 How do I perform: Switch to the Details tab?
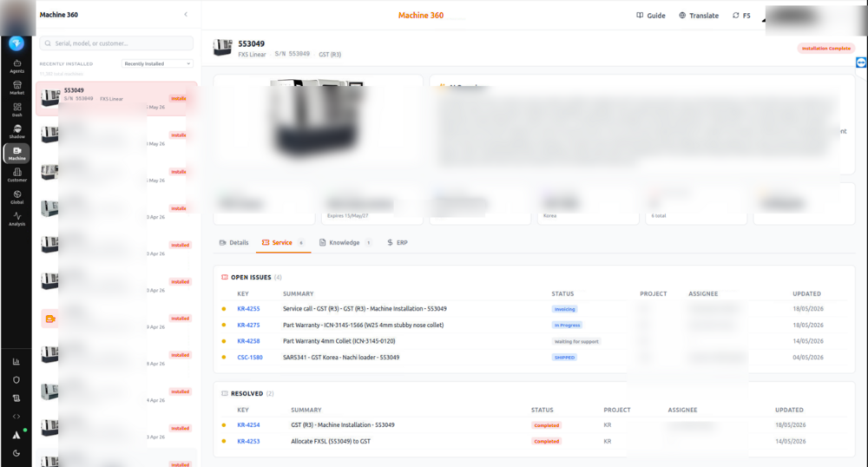pos(233,242)
